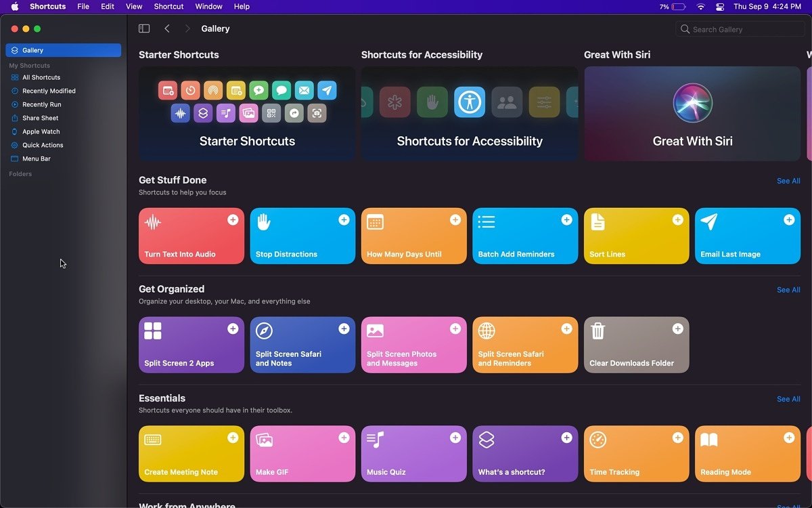Image resolution: width=812 pixels, height=508 pixels.
Task: Add the Create Meeting Note shortcut
Action: pyautogui.click(x=233, y=438)
